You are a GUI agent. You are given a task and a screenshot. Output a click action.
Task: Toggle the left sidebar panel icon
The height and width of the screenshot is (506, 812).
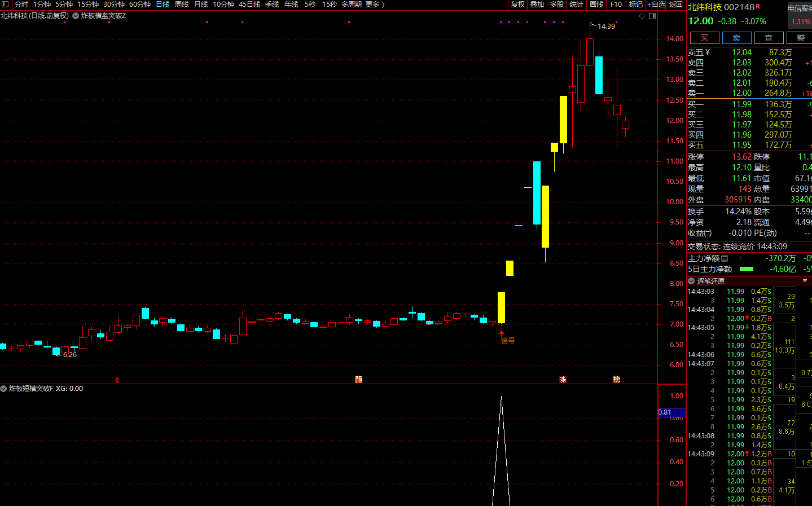click(5, 5)
